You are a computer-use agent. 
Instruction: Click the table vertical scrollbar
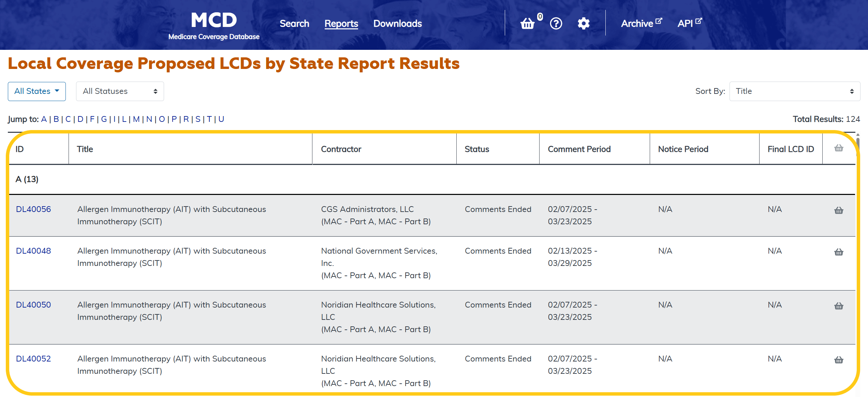(x=858, y=142)
